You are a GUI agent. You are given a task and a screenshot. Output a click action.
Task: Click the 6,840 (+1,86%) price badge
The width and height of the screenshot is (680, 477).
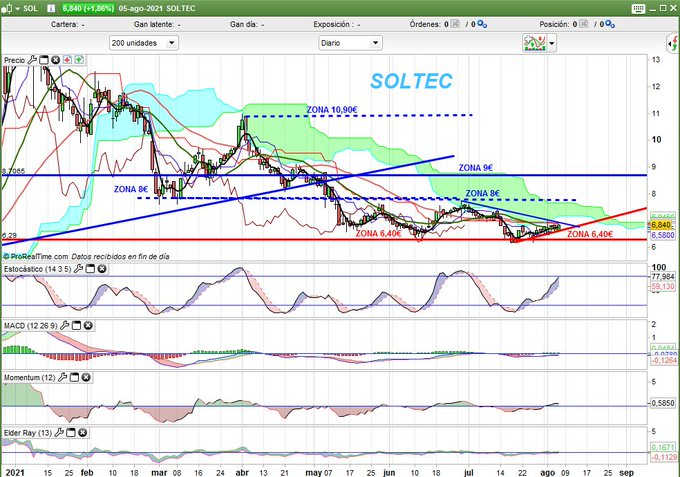pos(88,8)
